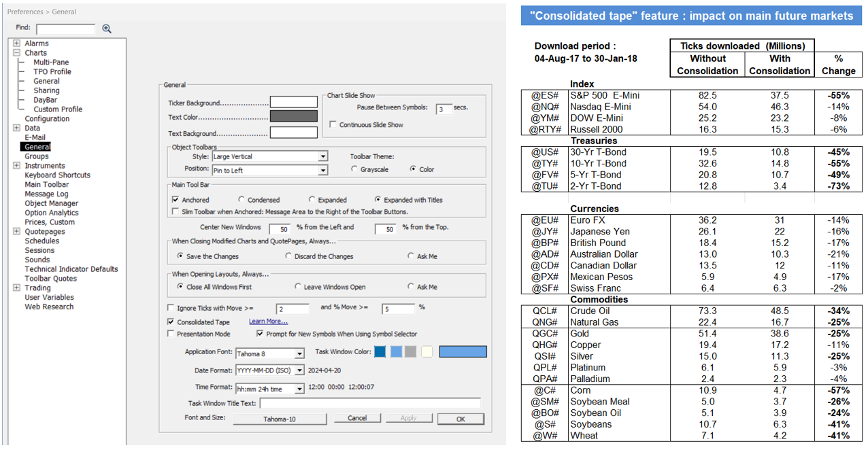Click the Text Background color swatch
The width and height of the screenshot is (868, 450).
[x=294, y=133]
